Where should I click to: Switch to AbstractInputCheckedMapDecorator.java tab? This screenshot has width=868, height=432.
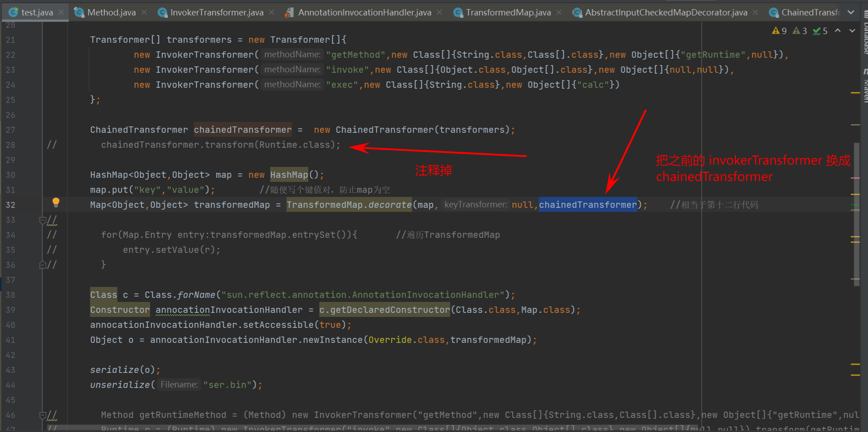[x=666, y=12]
